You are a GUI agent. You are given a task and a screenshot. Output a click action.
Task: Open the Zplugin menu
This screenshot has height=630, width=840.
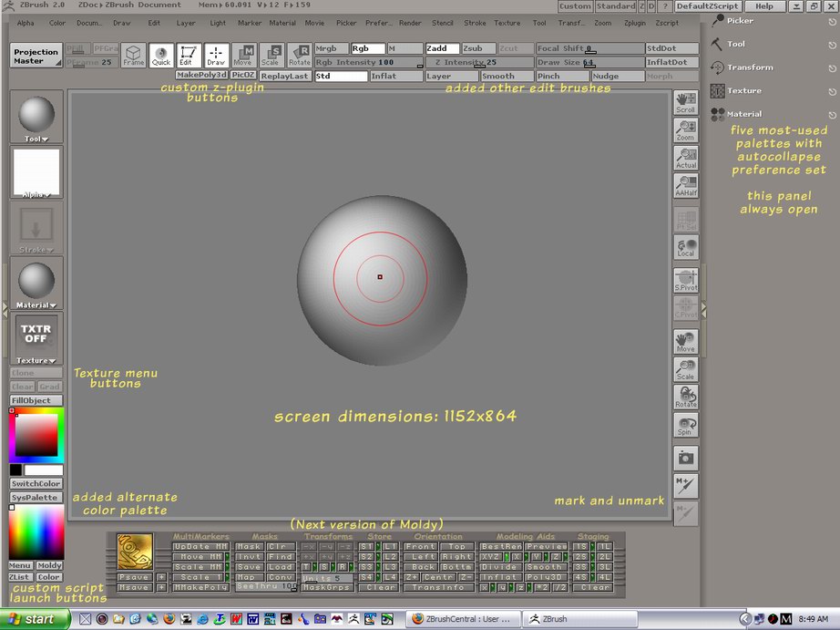pos(635,23)
